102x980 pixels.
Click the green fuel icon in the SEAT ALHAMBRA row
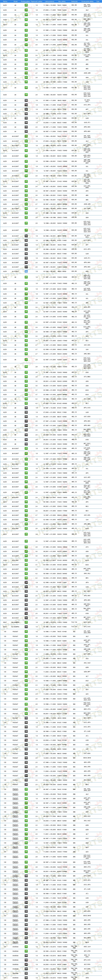(x=26, y=623)
